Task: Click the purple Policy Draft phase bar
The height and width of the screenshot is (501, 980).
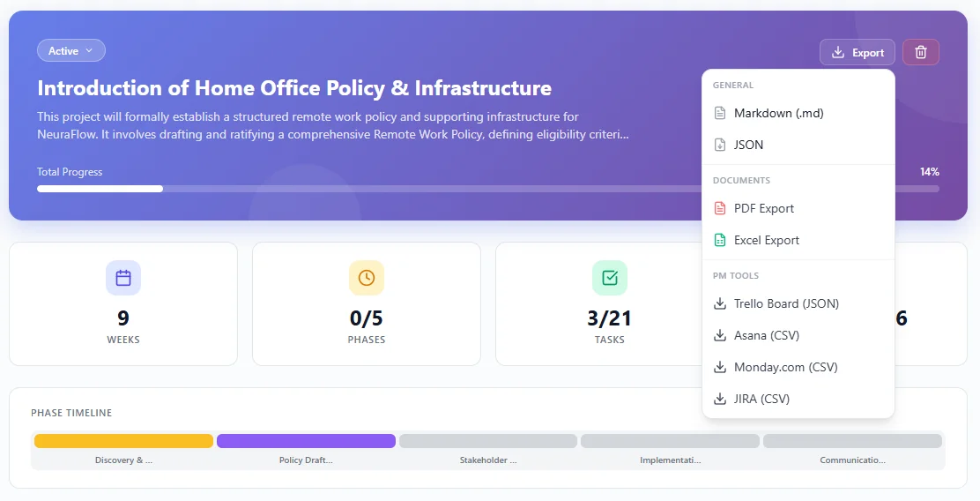Action: [x=306, y=441]
